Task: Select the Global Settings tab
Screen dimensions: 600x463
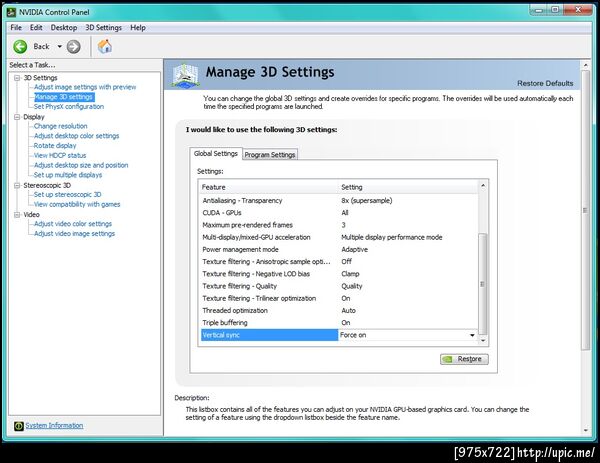Action: click(216, 153)
